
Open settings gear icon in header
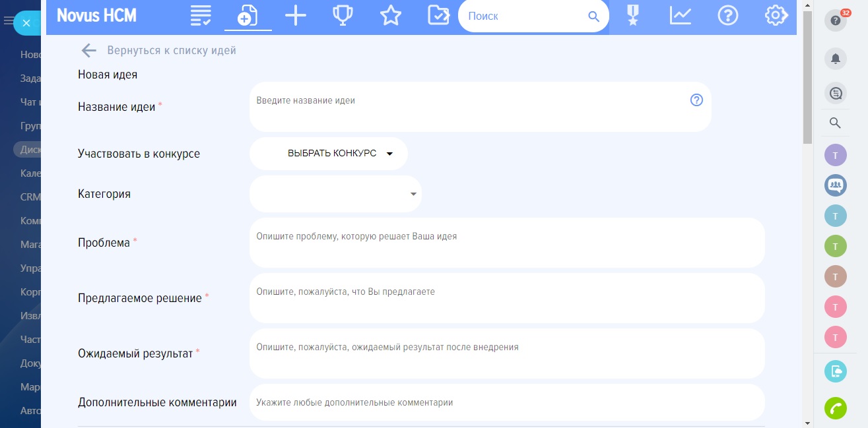point(776,16)
